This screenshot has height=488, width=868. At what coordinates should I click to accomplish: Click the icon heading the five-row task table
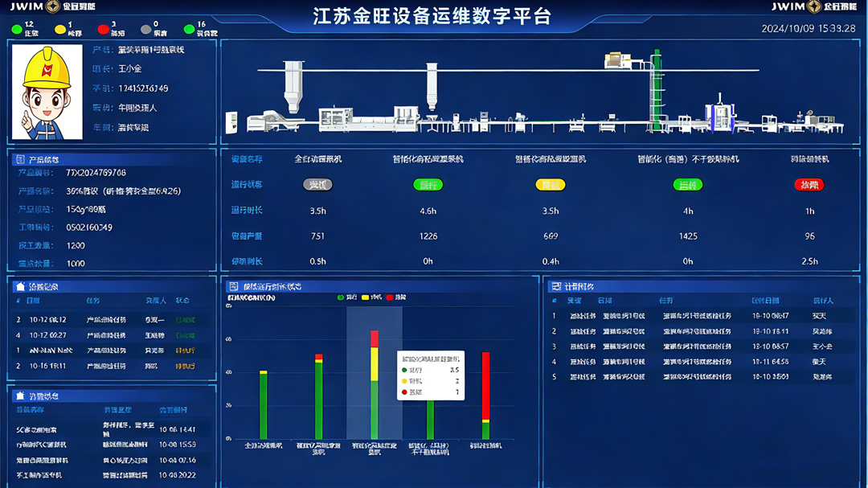(555, 286)
